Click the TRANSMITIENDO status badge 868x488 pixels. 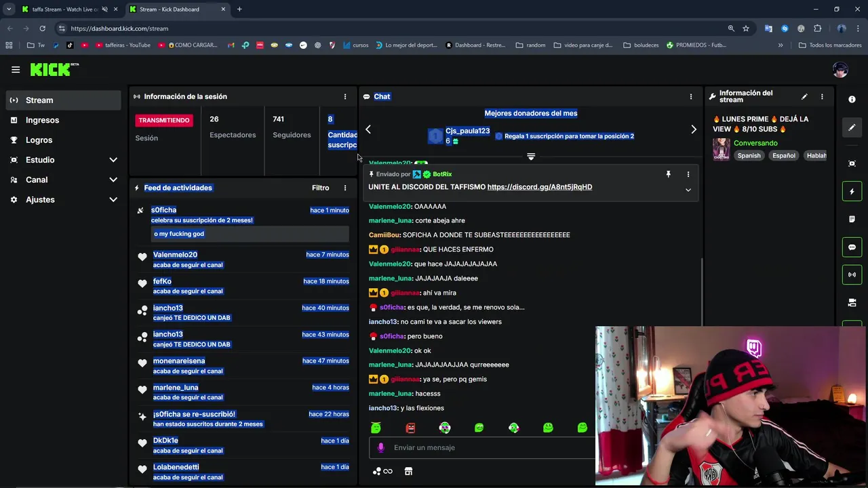164,120
